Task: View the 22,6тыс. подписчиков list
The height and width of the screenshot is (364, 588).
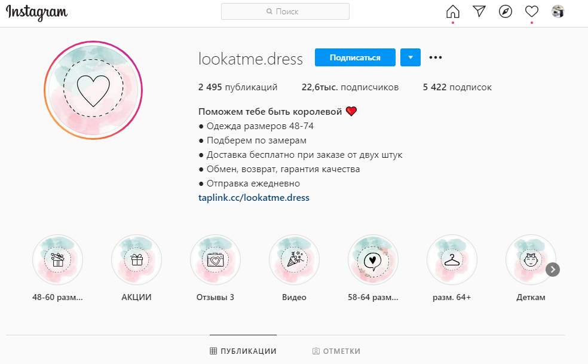Action: click(x=350, y=87)
